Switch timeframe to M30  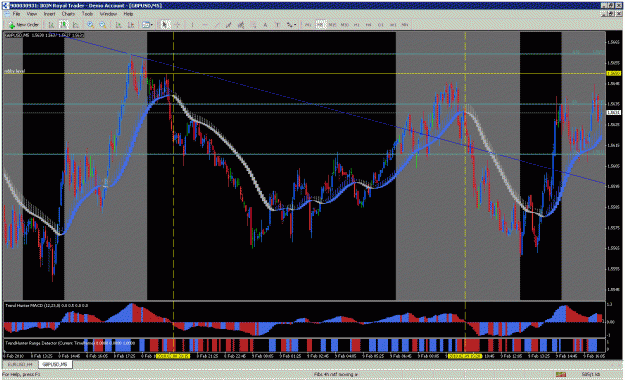tap(344, 25)
